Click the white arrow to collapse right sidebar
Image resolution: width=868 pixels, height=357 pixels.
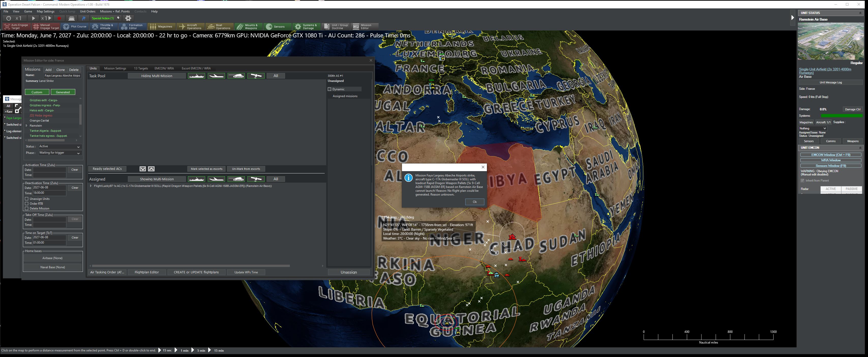pyautogui.click(x=792, y=18)
